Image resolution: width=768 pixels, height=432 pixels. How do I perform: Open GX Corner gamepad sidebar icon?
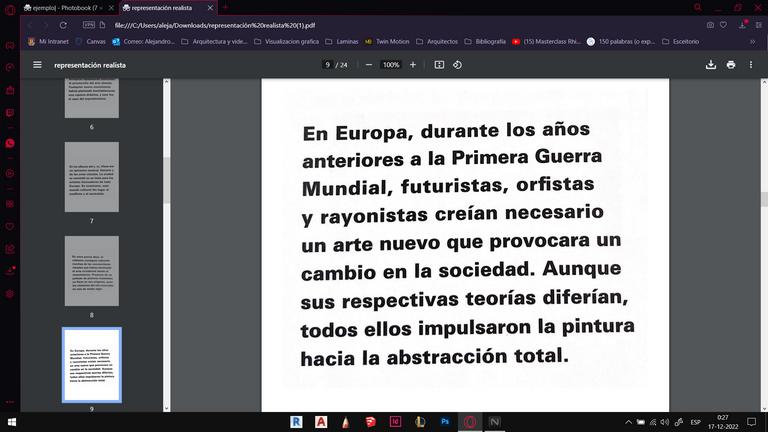[x=10, y=45]
